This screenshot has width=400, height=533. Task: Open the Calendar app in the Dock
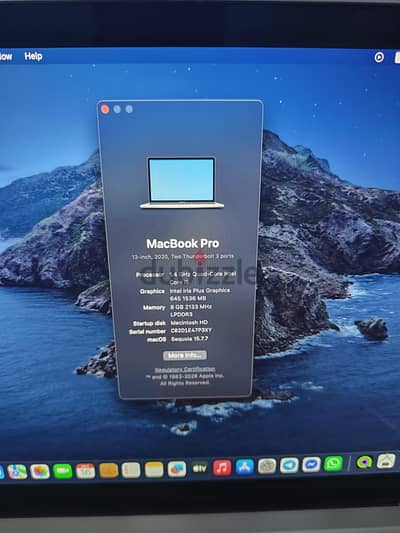click(x=85, y=471)
